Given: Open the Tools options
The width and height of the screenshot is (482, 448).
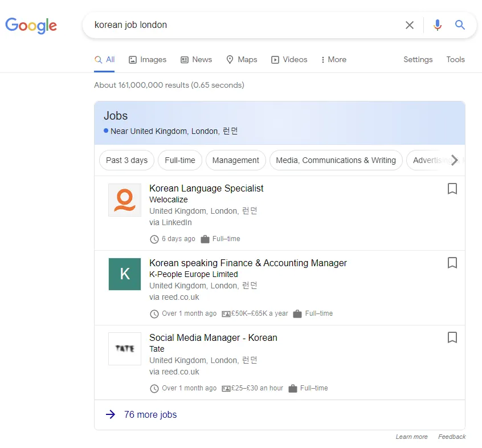Looking at the screenshot, I should pos(455,59).
